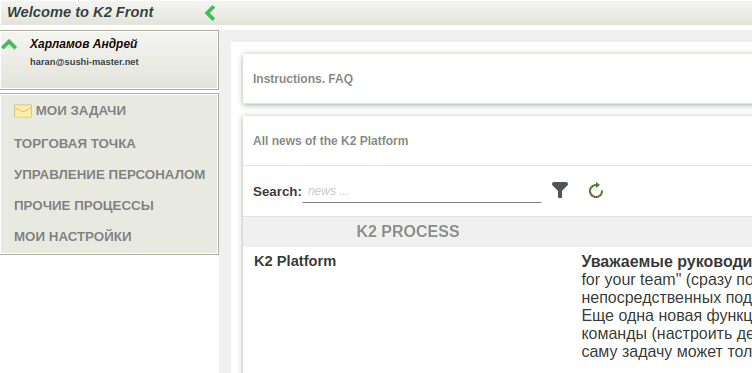Click the envelope icon beside МОИ ЗАДАЧИ

pyautogui.click(x=23, y=111)
